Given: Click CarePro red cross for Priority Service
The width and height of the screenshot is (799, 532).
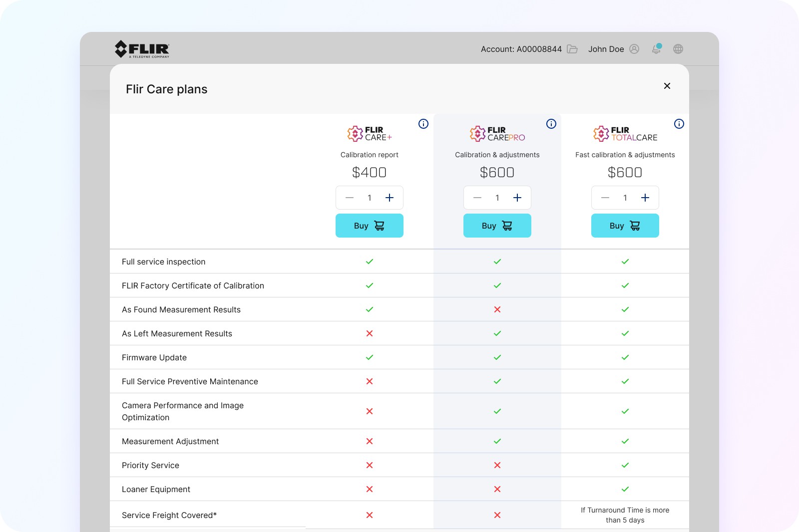Looking at the screenshot, I should tap(497, 465).
